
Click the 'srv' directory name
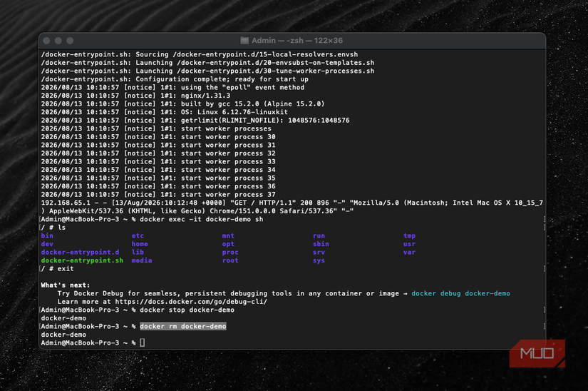click(x=319, y=252)
